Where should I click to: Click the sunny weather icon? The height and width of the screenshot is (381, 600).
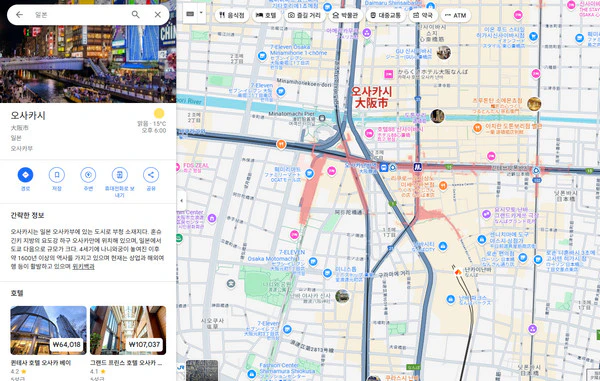click(x=159, y=113)
